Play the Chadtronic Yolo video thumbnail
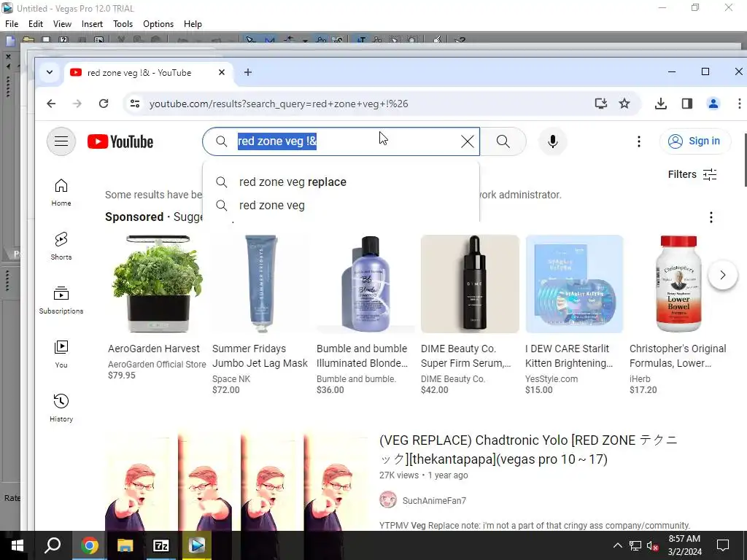 (x=237, y=482)
